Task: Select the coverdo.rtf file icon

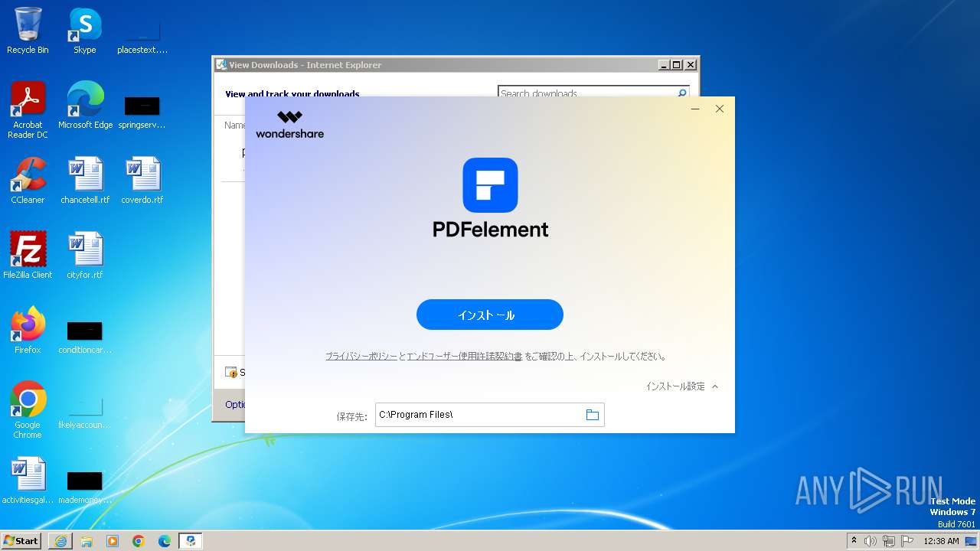Action: coord(142,181)
